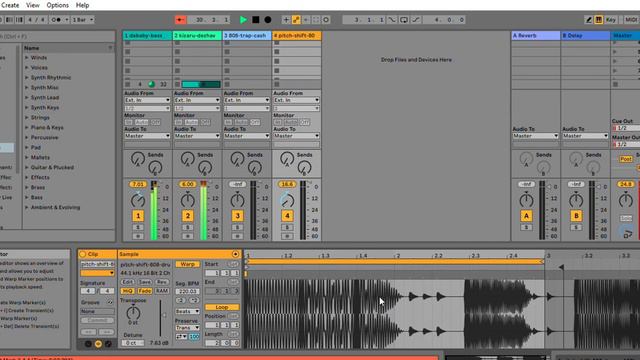
Task: Toggle the Punch-In switch icon
Action: point(392,20)
